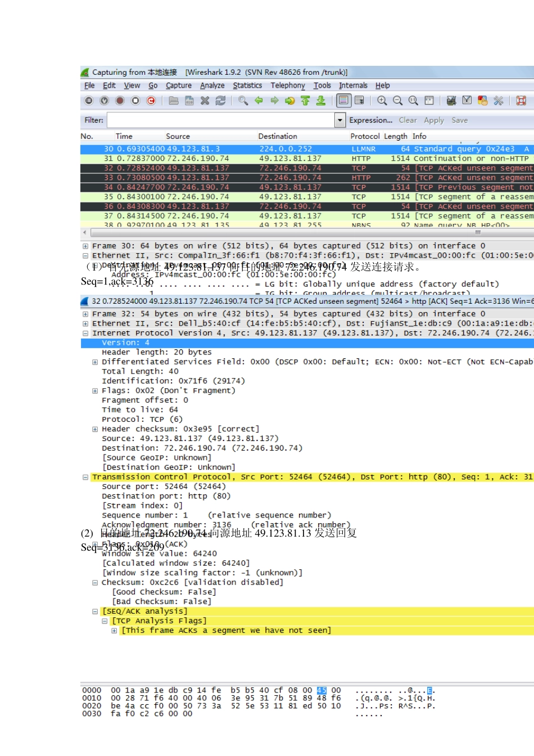Stop the running capture
This screenshot has width=534, height=756.
click(x=135, y=101)
